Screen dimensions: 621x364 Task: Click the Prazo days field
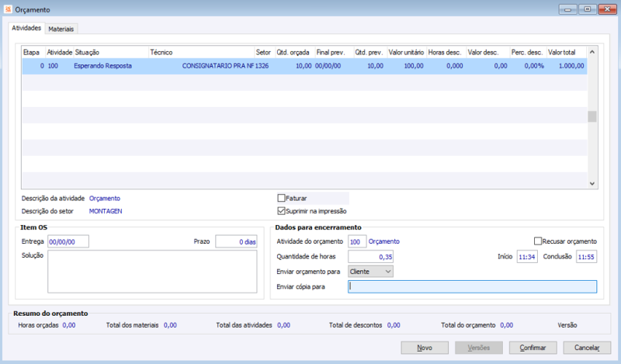coord(236,241)
